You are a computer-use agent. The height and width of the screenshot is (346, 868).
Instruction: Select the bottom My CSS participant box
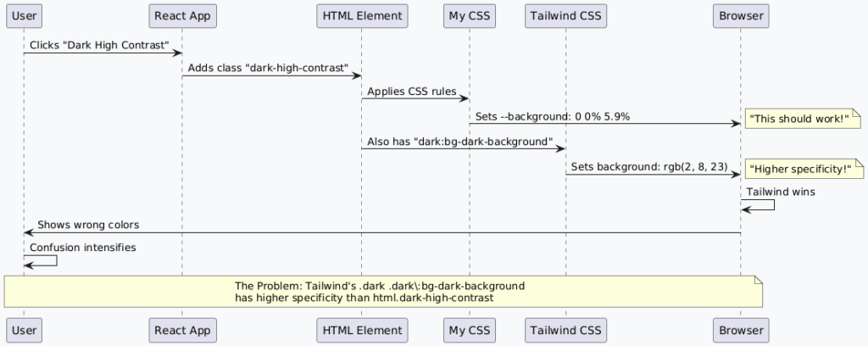[469, 330]
